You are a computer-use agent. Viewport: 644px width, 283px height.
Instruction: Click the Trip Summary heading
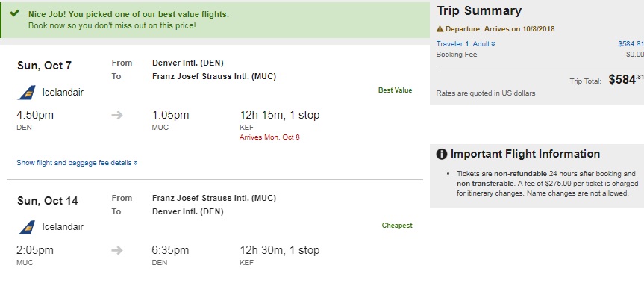pos(479,11)
